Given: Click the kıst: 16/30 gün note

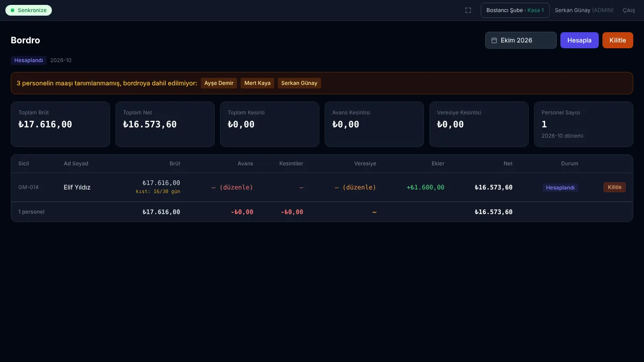Looking at the screenshot, I should click(x=158, y=192).
